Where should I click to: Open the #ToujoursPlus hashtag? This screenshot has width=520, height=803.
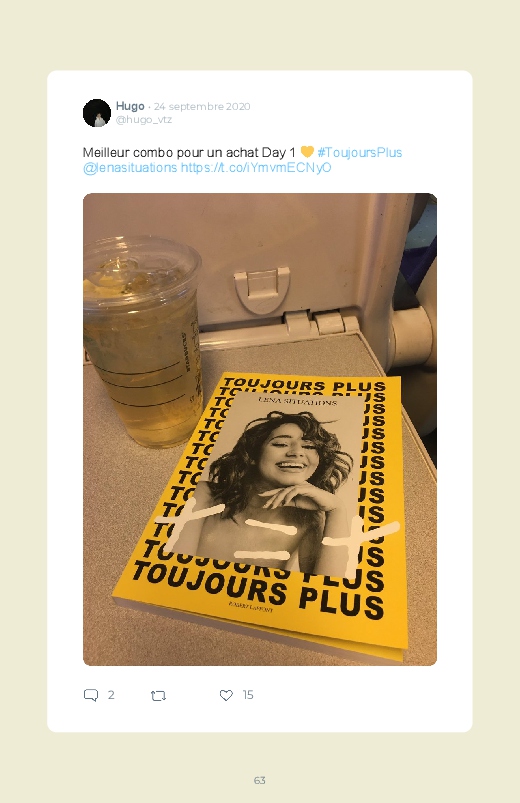pos(360,153)
